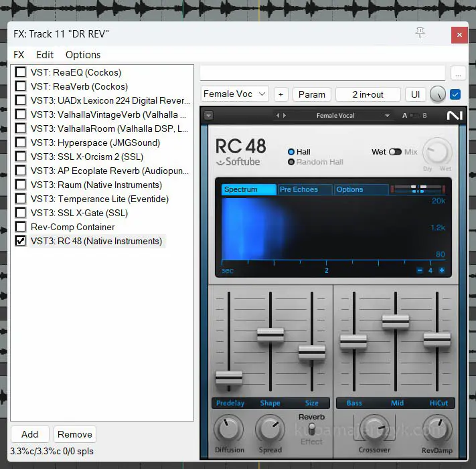
Task: Click the Native Instruments logo icon
Action: click(x=455, y=116)
